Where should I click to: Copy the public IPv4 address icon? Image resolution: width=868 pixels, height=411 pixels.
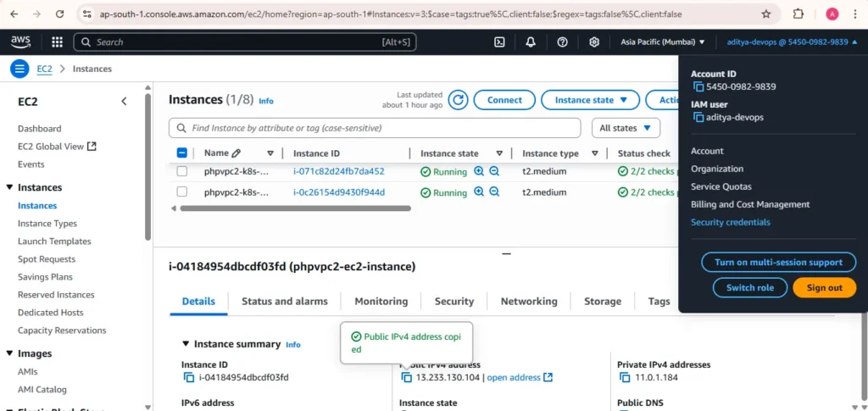(407, 377)
